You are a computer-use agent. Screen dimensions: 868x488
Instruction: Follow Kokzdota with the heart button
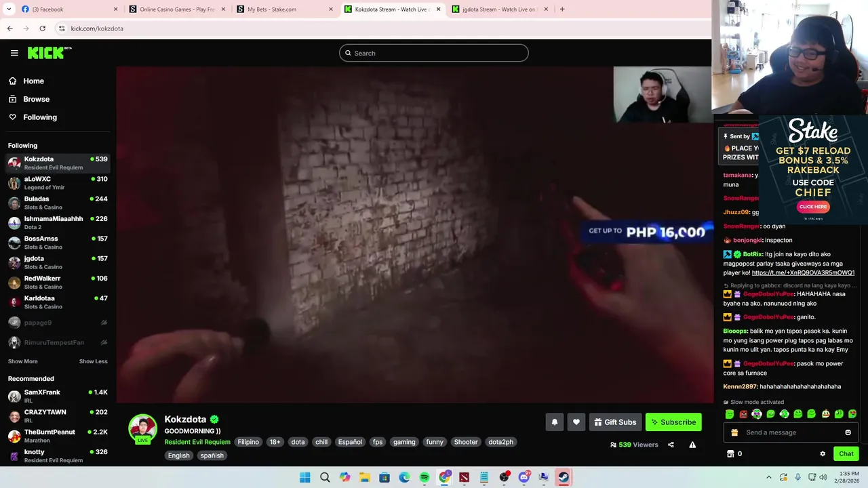[576, 422]
